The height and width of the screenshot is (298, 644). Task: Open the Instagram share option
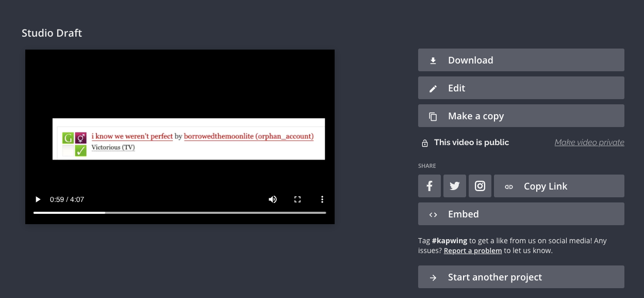tap(480, 186)
